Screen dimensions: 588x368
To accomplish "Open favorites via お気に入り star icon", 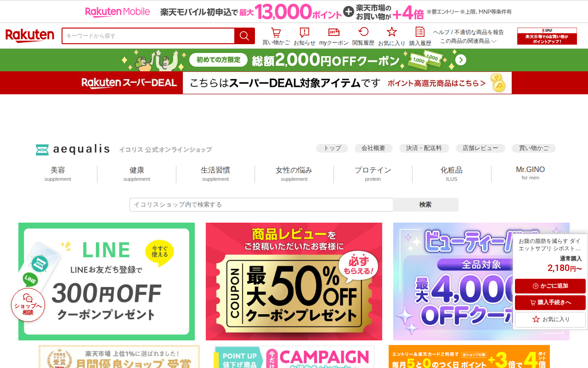I will pyautogui.click(x=391, y=36).
